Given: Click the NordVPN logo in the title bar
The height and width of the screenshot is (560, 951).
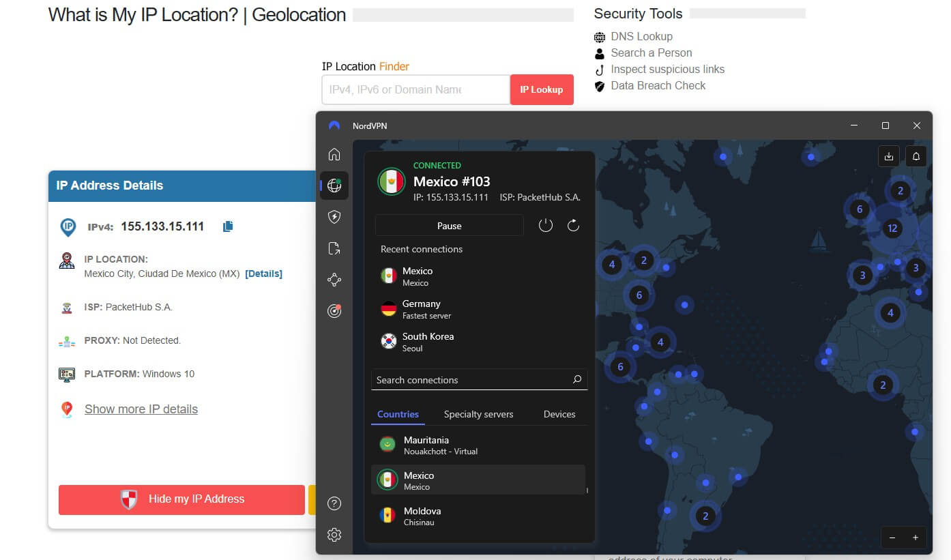Looking at the screenshot, I should 334,126.
